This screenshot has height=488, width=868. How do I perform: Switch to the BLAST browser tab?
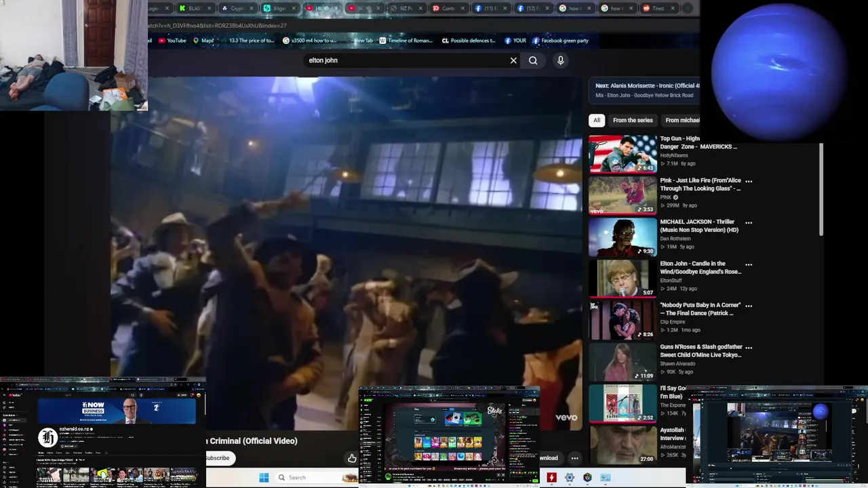[195, 8]
